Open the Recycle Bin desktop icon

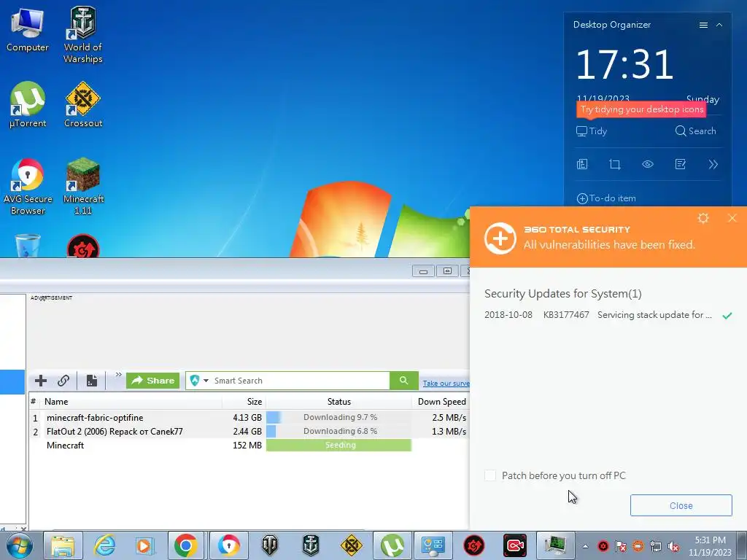click(x=28, y=245)
